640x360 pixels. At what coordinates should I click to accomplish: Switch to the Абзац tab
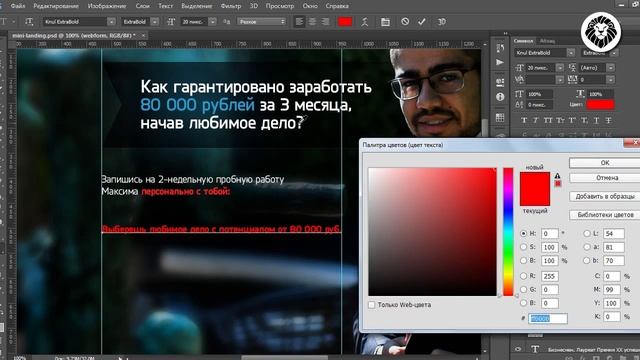pyautogui.click(x=547, y=41)
